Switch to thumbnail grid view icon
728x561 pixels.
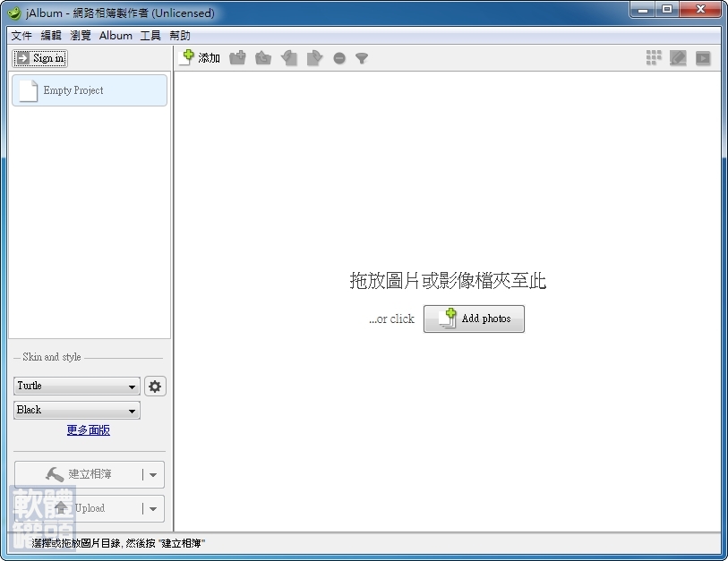tap(654, 58)
